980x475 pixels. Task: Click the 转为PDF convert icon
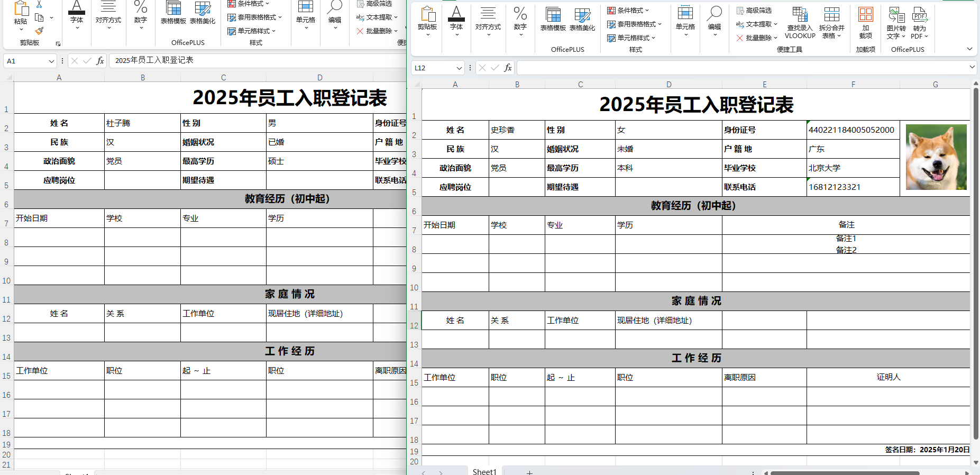pos(920,23)
